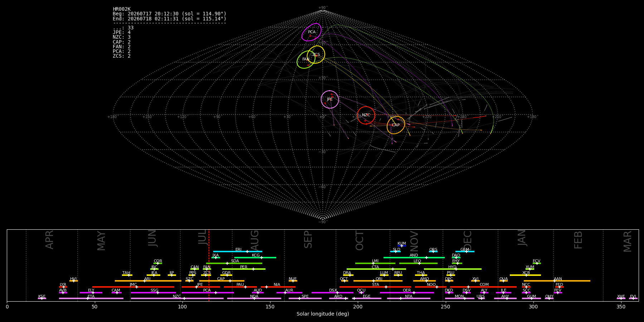Click the '...: 33' sporadic count entry

123,28
